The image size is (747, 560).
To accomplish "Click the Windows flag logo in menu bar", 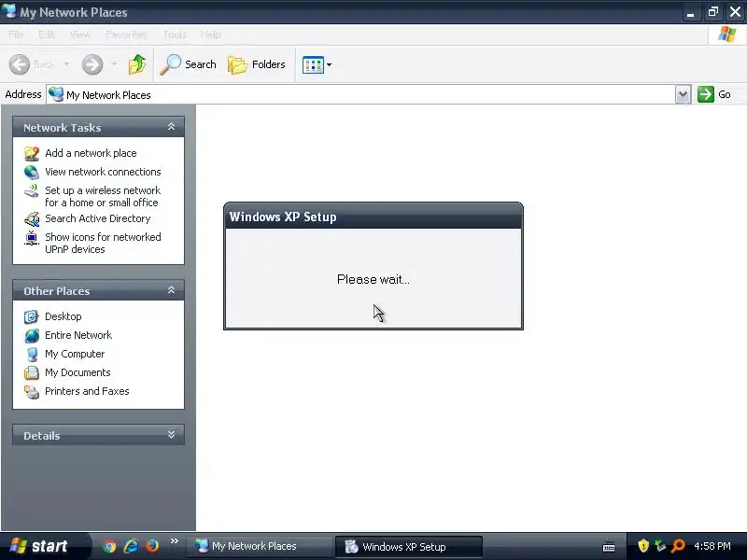I will 727,35.
